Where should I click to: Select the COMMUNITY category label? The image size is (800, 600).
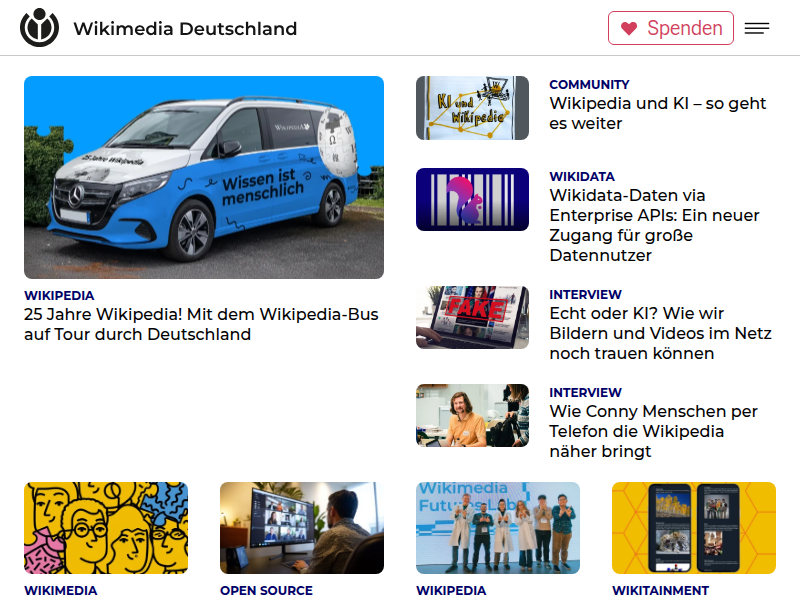[589, 84]
